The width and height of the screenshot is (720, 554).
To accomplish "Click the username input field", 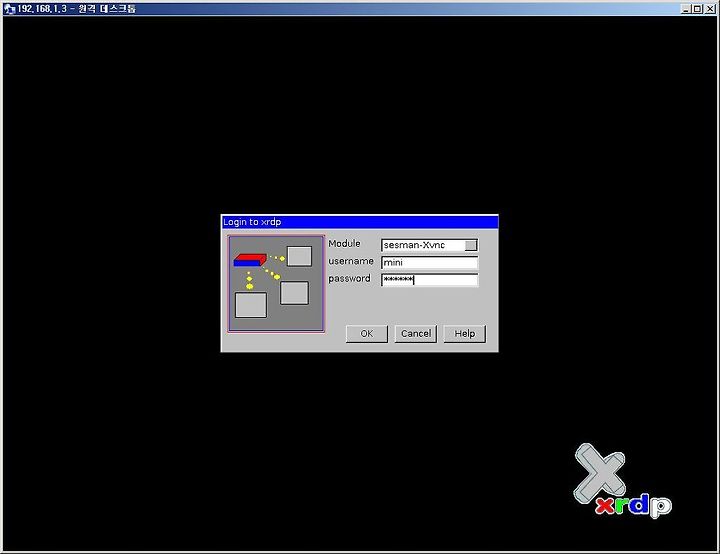I will 429,262.
